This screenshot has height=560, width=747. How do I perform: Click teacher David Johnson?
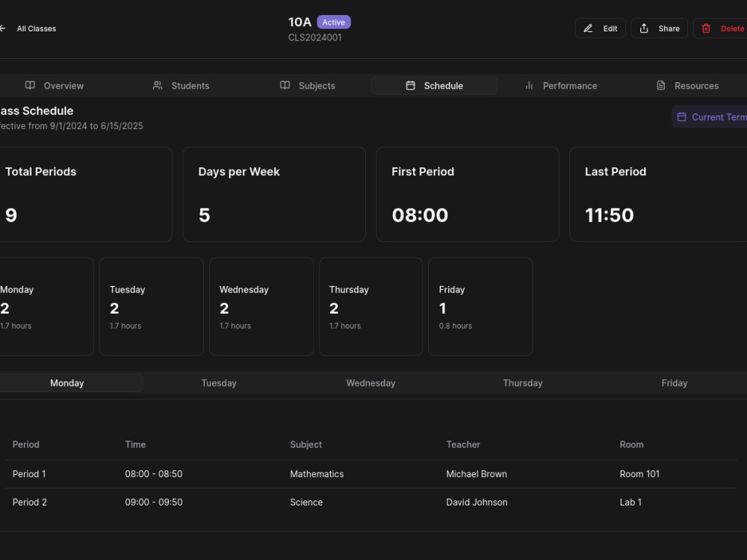[x=477, y=502]
